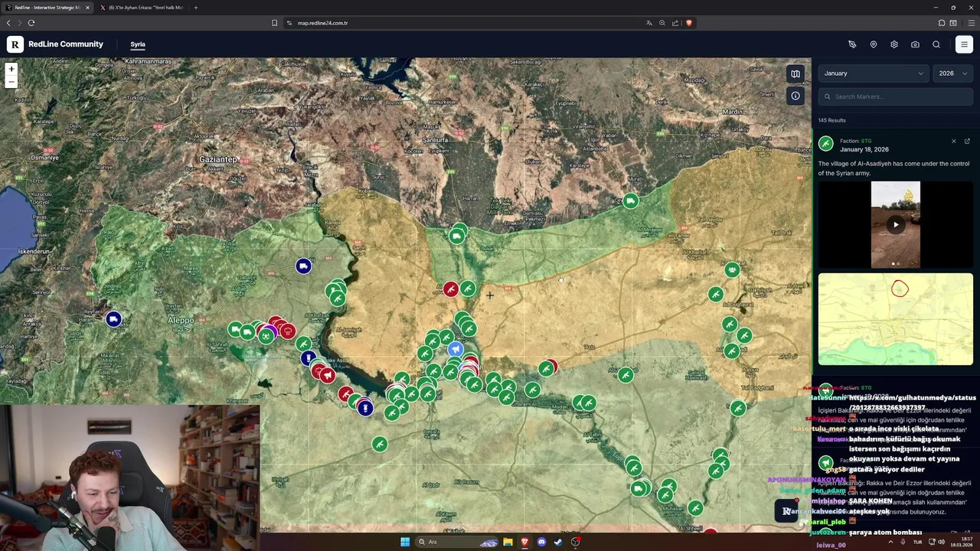Viewport: 980px width, 551px height.
Task: Select the STG faction rifle icon in card
Action: (826, 144)
